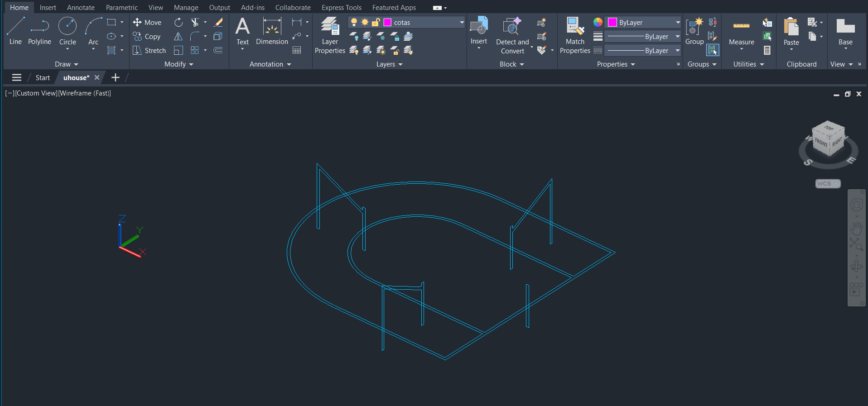Click the Start file tab
This screenshot has width=868, height=406.
pyautogui.click(x=43, y=78)
